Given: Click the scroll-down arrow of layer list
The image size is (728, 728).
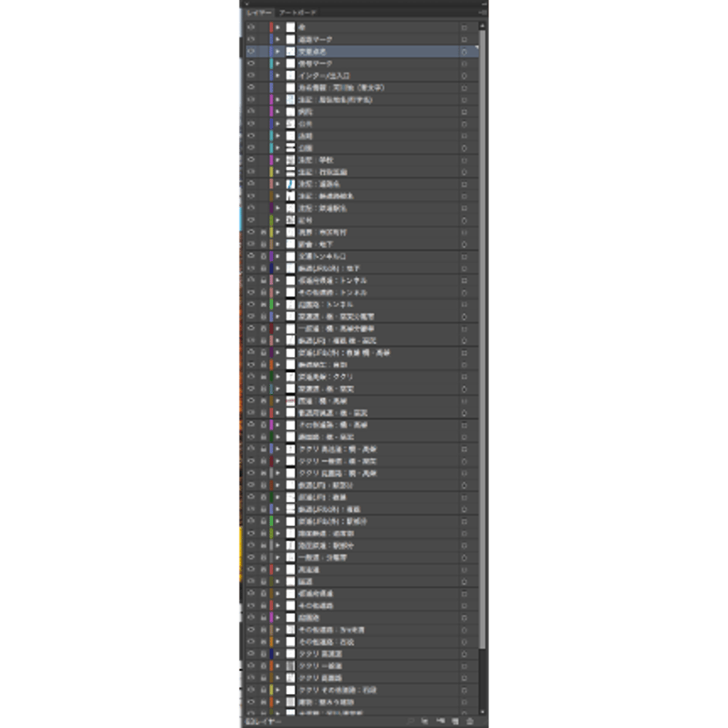Looking at the screenshot, I should (x=483, y=711).
